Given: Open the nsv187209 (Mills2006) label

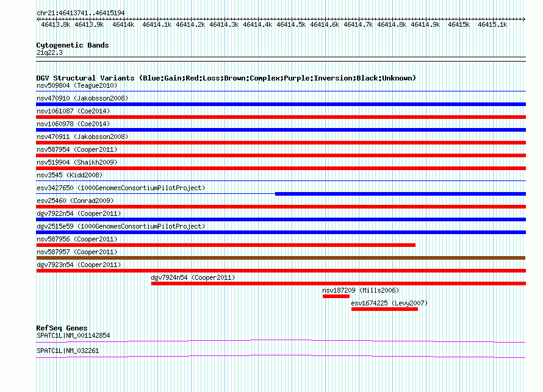Looking at the screenshot, I should point(361,290).
